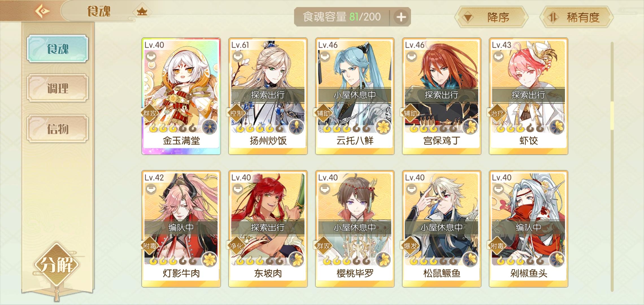Tap the pavilion home icon beside 食魂

point(142,12)
